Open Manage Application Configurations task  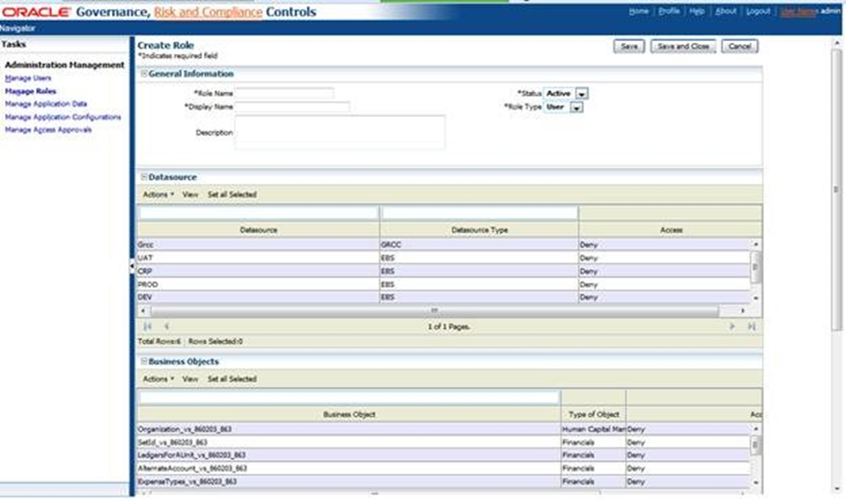(63, 117)
